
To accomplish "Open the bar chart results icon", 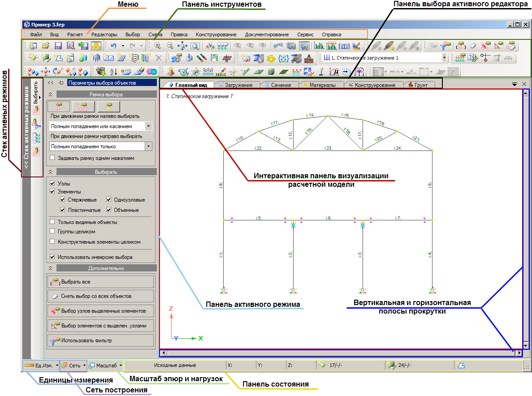I will click(319, 46).
